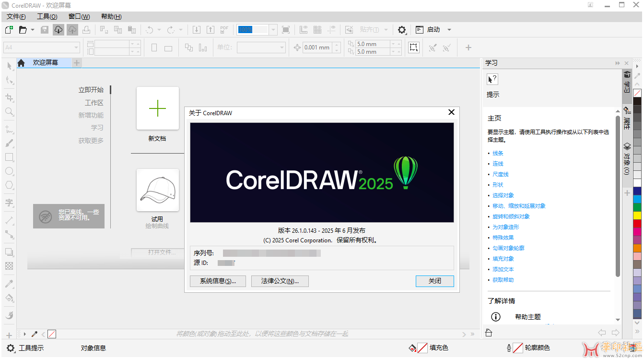Click the Undo arrow icon
644x359 pixels.
click(x=149, y=30)
